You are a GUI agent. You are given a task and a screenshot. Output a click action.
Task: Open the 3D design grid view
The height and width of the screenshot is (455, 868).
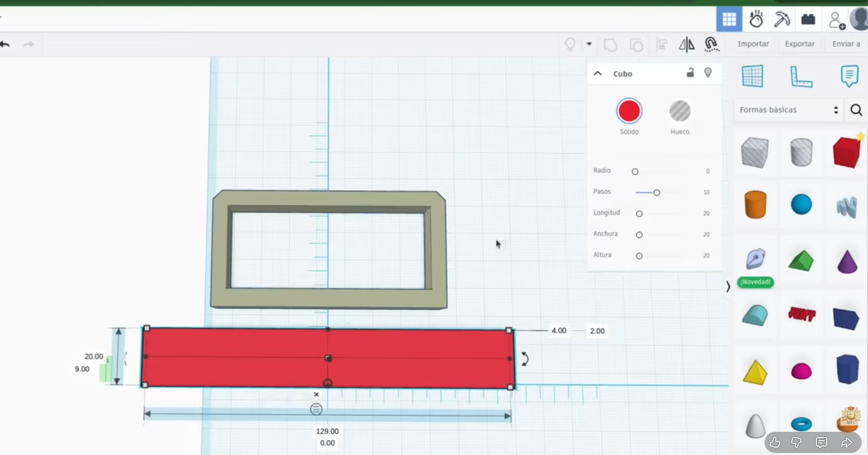coord(729,20)
